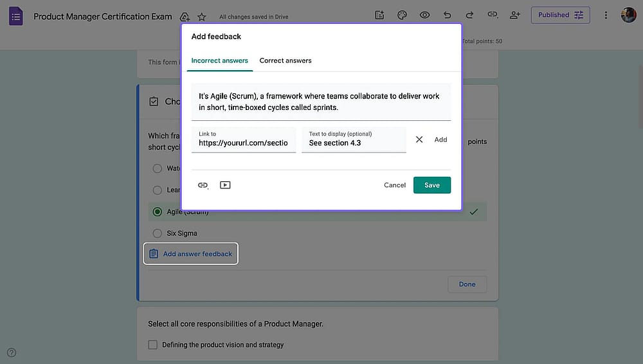The width and height of the screenshot is (643, 364).
Task: Click the undo arrow icon
Action: pyautogui.click(x=447, y=15)
